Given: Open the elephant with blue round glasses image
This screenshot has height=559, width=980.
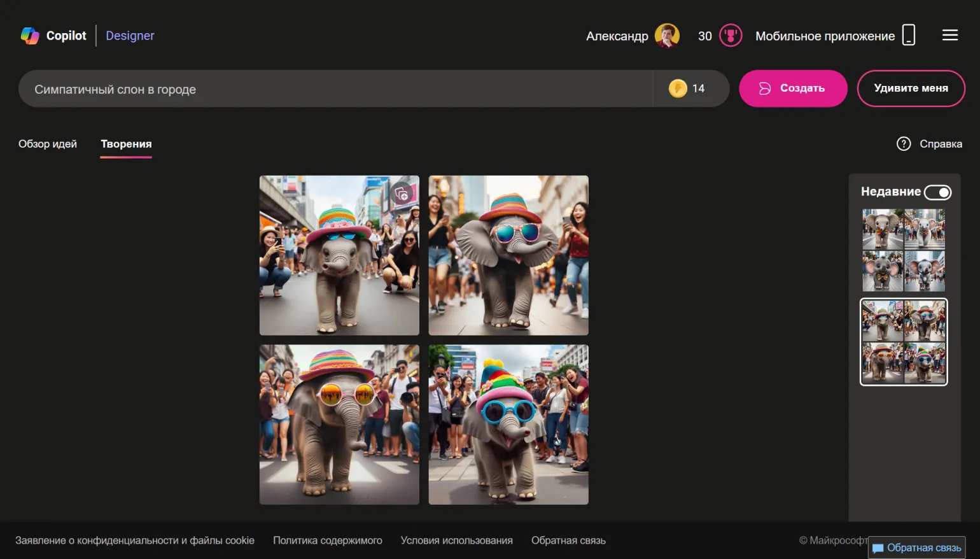Looking at the screenshot, I should click(x=508, y=425).
